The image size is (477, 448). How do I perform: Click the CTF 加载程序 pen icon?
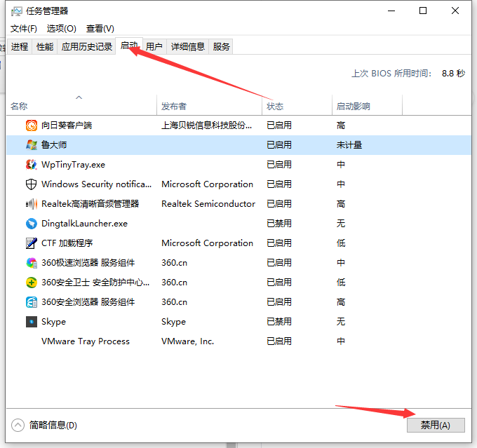point(32,243)
